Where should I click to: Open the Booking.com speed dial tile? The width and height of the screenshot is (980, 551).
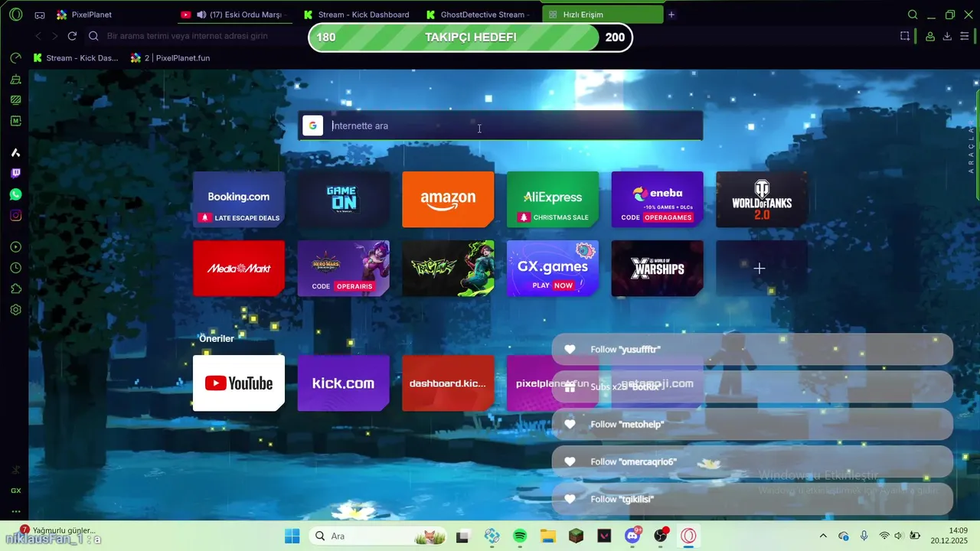click(239, 199)
